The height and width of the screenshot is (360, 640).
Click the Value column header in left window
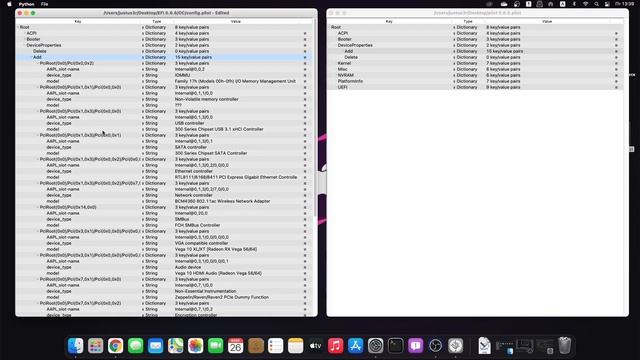pyautogui.click(x=236, y=21)
